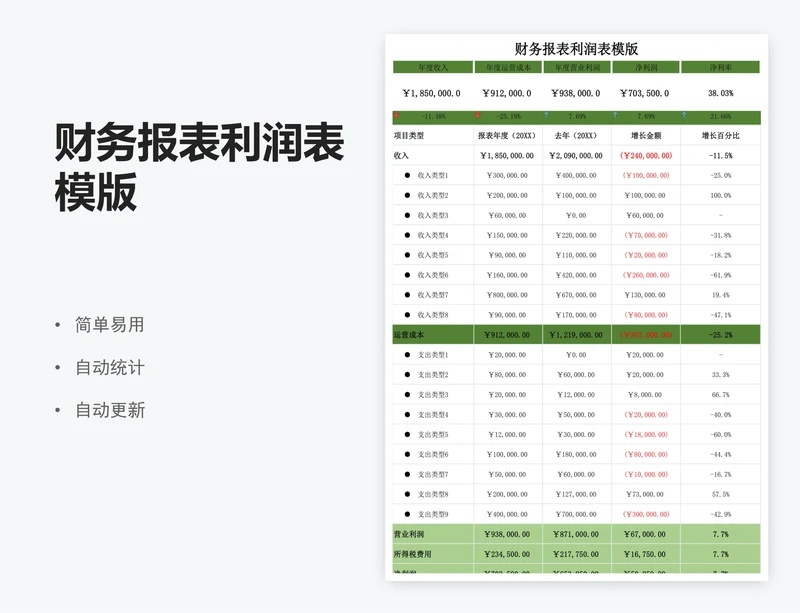800x613 pixels.
Task: Click the ¥234,500.00 cell
Action: [507, 554]
